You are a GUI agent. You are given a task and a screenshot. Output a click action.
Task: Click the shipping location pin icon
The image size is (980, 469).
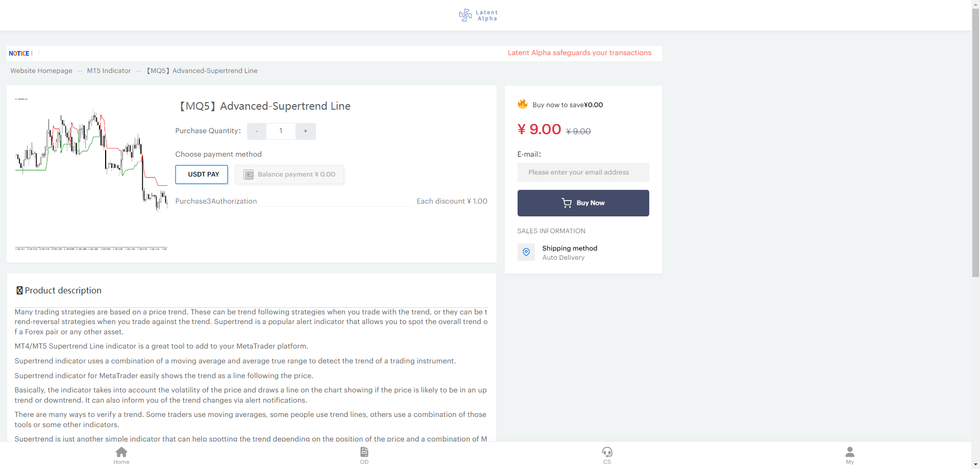point(526,252)
